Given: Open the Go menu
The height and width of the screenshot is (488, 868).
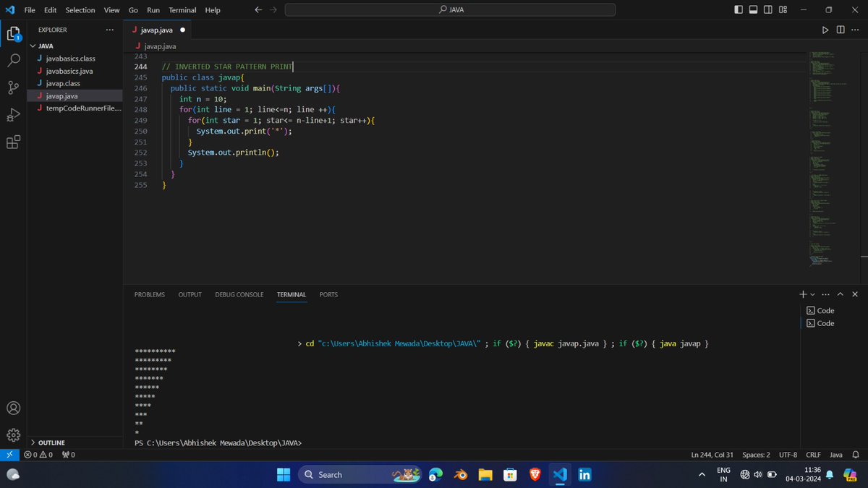Looking at the screenshot, I should [133, 10].
